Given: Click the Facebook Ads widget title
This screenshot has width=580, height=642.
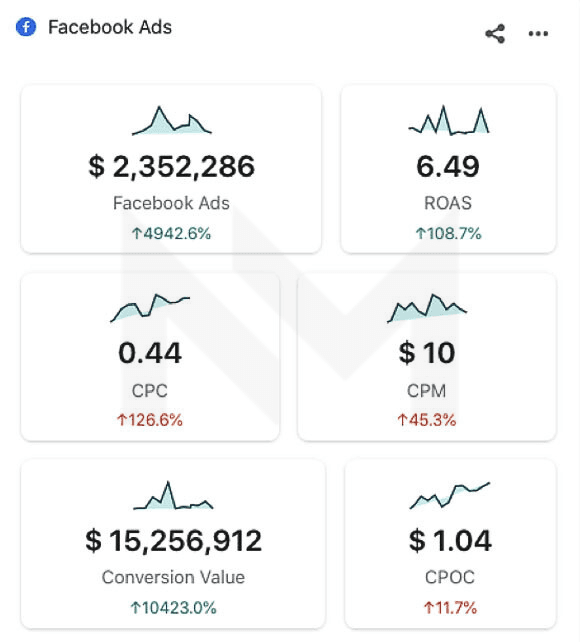Looking at the screenshot, I should click(x=110, y=27).
